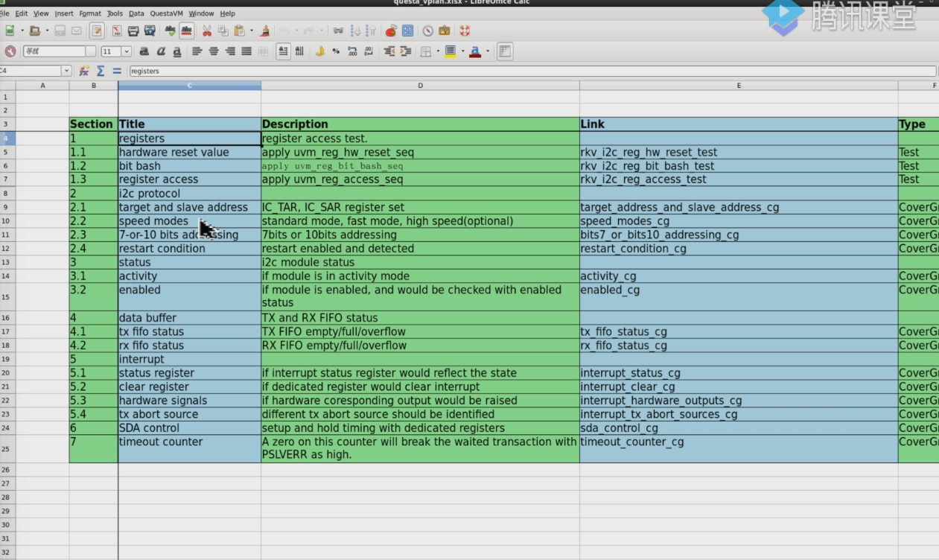Viewport: 939px width, 560px height.
Task: Click the Copy icon
Action: click(223, 31)
